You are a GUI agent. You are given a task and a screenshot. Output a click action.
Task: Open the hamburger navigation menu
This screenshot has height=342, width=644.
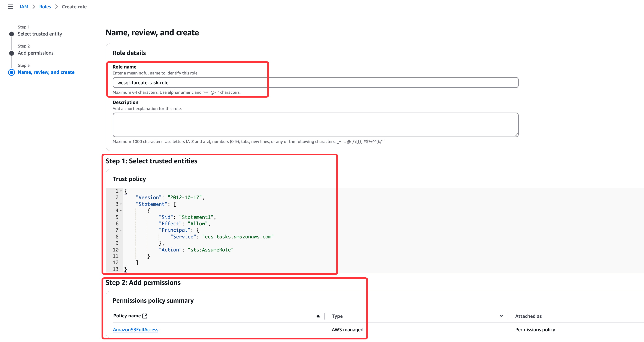tap(10, 7)
